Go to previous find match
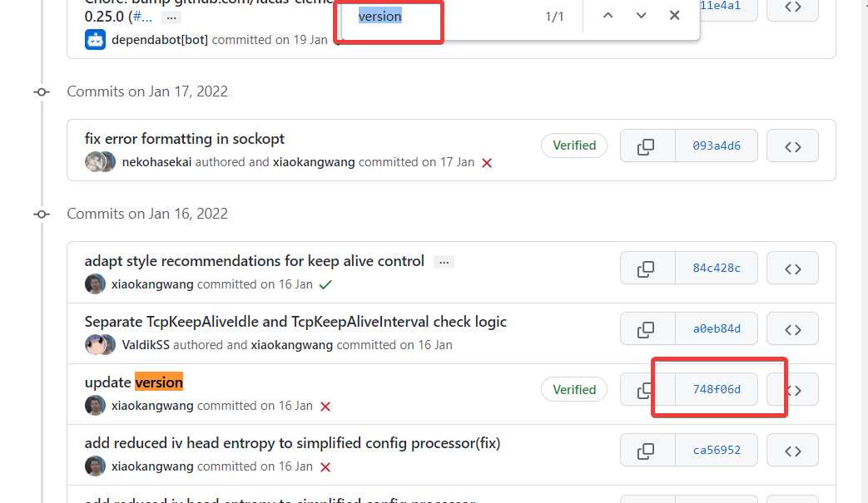Screen dimensions: 868x503 [608, 16]
